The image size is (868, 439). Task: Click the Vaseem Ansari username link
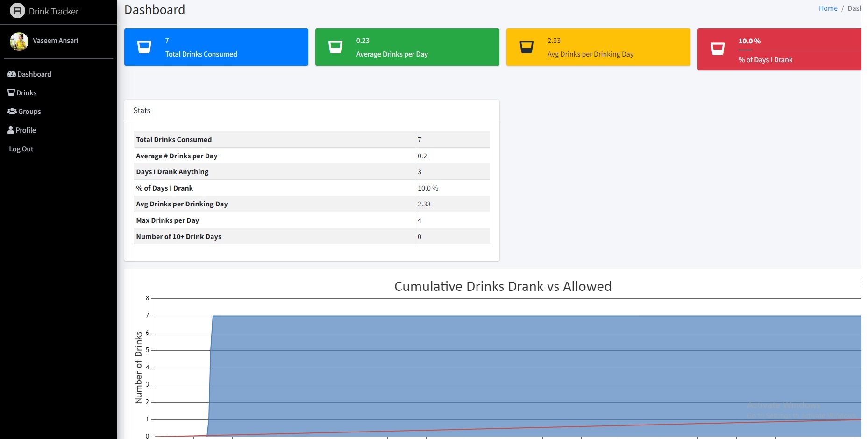[56, 41]
